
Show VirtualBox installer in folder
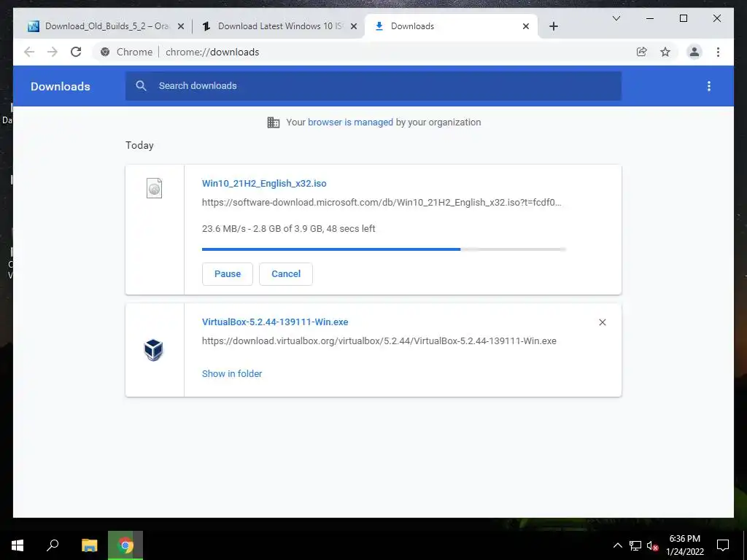232,374
